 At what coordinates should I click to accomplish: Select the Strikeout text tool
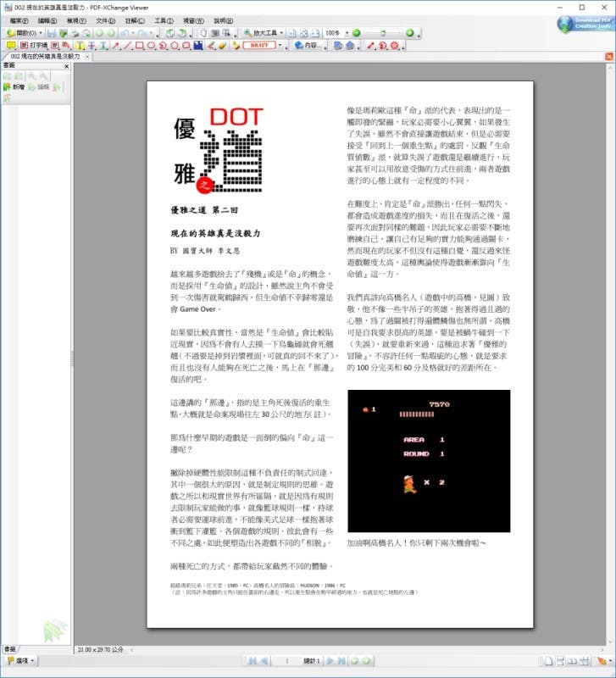pos(92,45)
